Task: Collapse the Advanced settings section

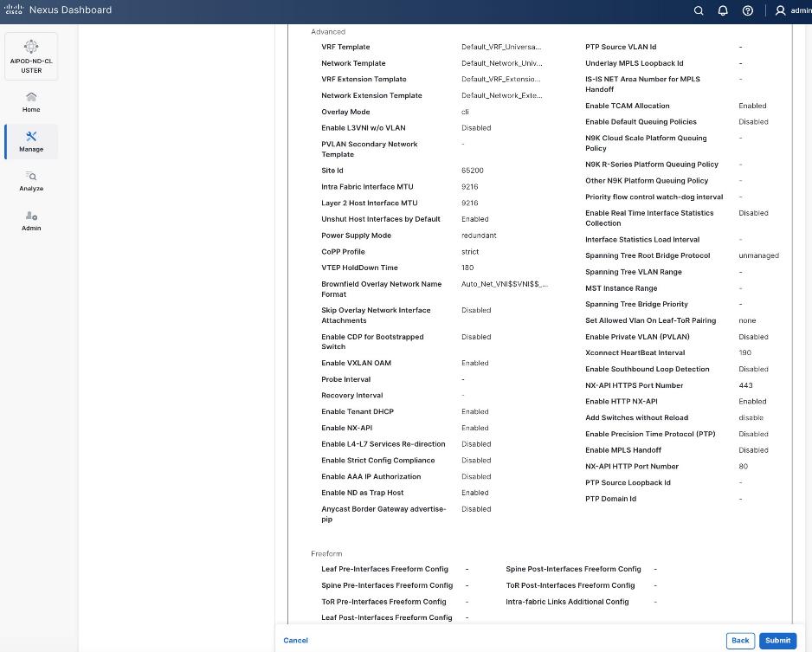Action: point(327,32)
